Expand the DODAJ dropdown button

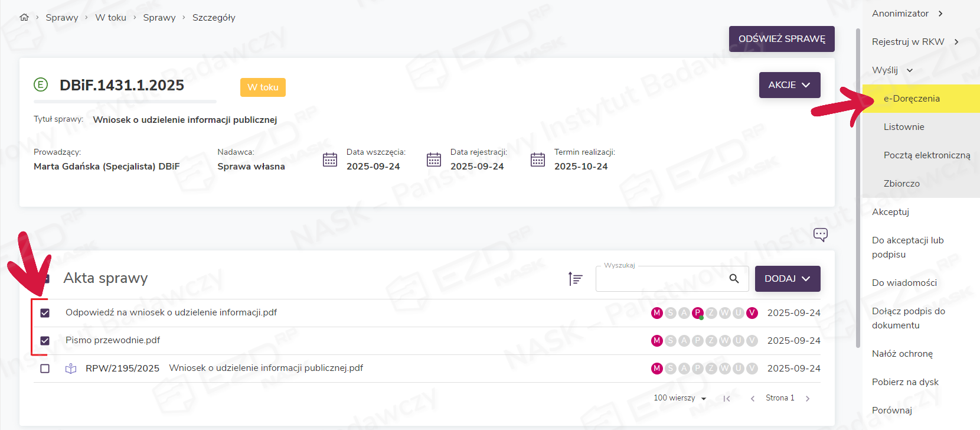788,279
